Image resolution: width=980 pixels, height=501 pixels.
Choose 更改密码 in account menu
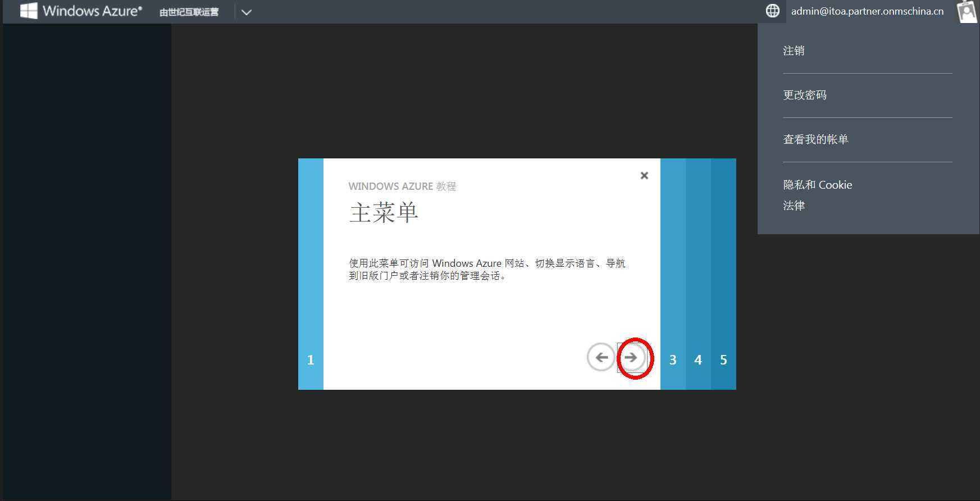point(805,95)
